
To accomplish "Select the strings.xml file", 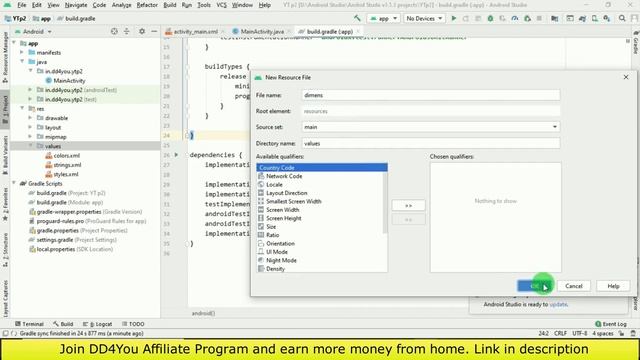I will click(x=63, y=164).
